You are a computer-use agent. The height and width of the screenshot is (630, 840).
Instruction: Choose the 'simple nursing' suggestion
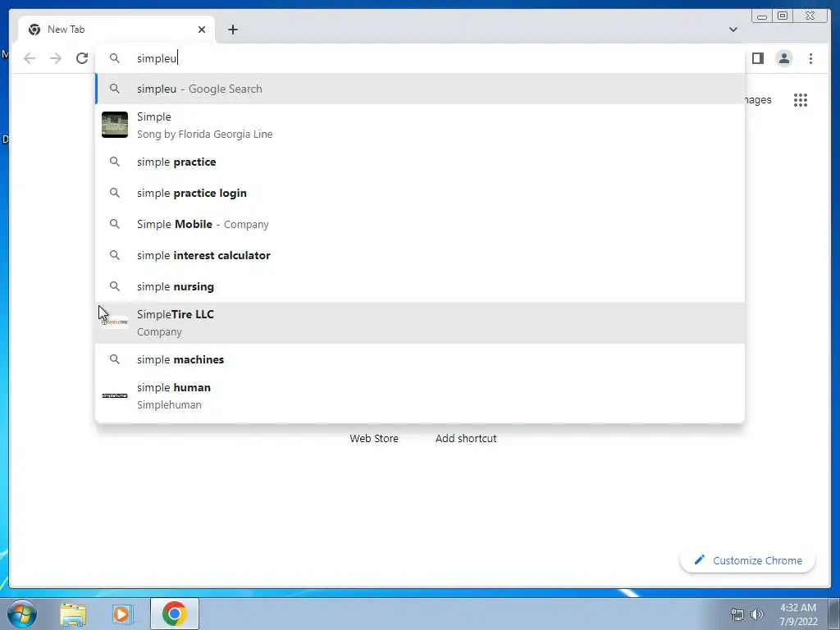point(420,286)
